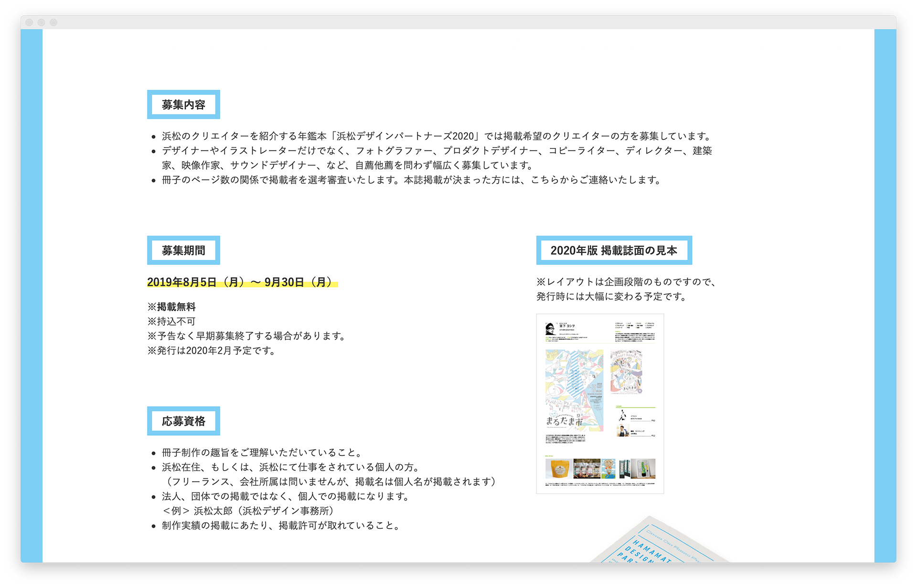Click the 応募資格 heading box
This screenshot has height=588, width=917.
(x=183, y=421)
